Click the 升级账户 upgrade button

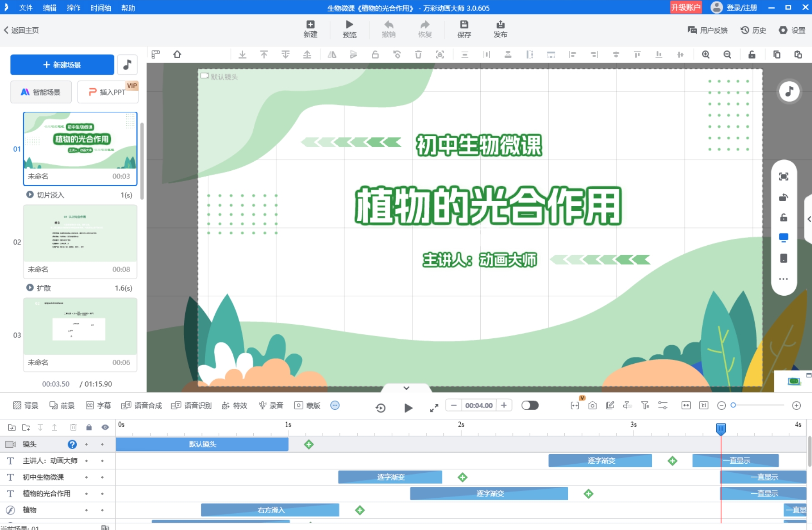point(686,7)
